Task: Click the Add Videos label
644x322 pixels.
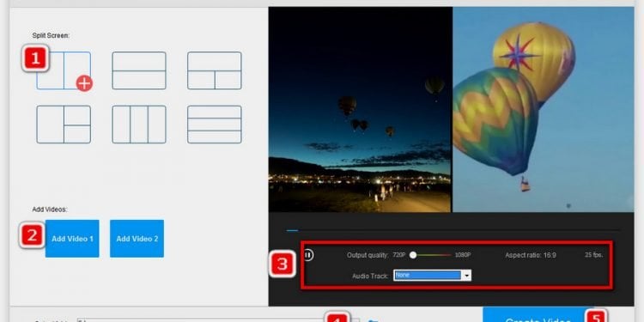Action: (49, 210)
